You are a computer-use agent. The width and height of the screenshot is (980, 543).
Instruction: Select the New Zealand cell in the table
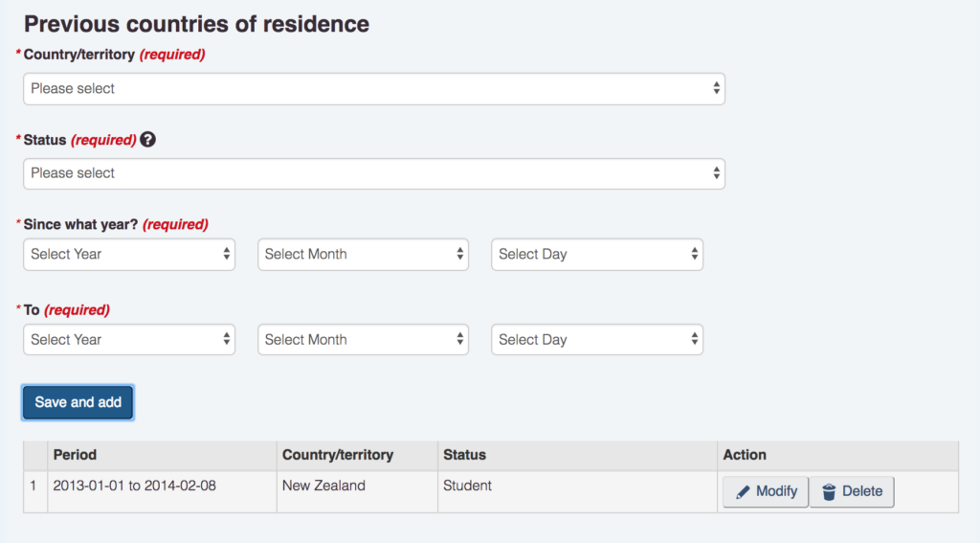click(323, 486)
